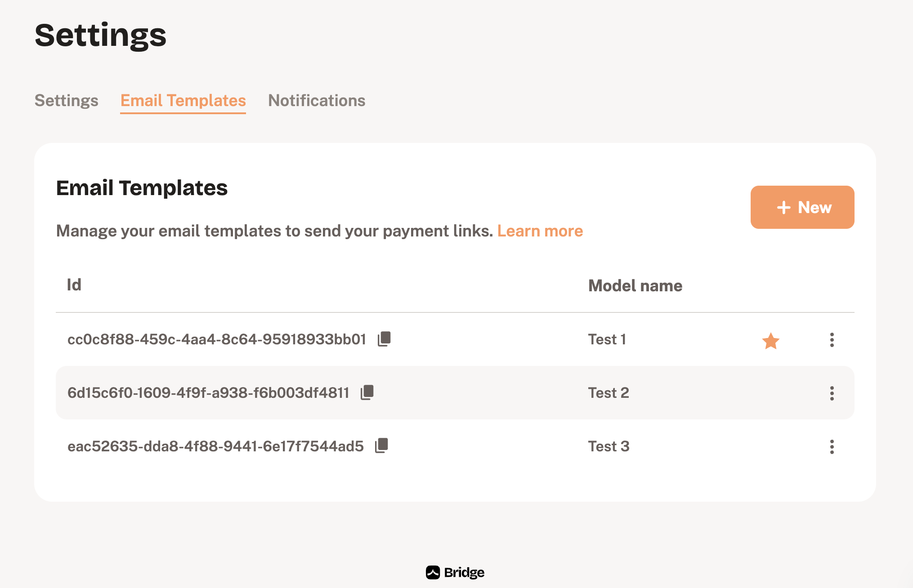Select the Email Templates tab
The height and width of the screenshot is (588, 913).
pyautogui.click(x=183, y=101)
